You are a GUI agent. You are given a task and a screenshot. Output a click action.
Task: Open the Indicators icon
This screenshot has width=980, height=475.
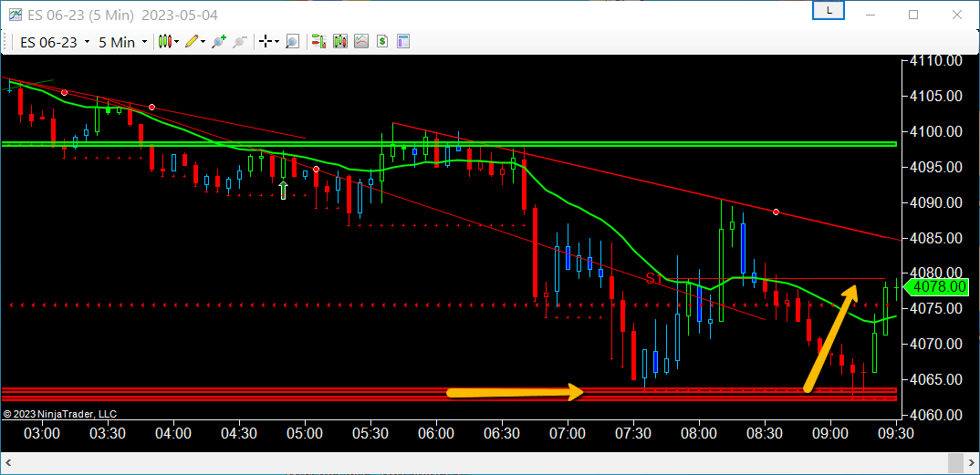coord(361,42)
